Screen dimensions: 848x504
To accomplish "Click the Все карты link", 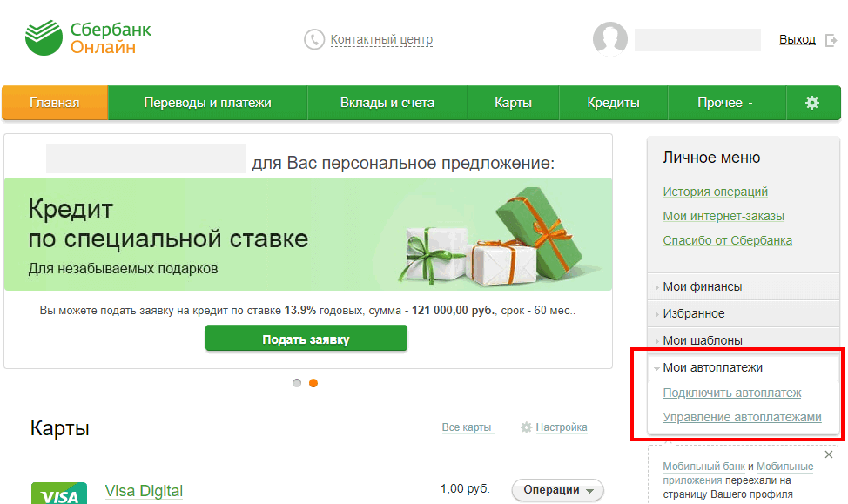I will pos(466,427).
